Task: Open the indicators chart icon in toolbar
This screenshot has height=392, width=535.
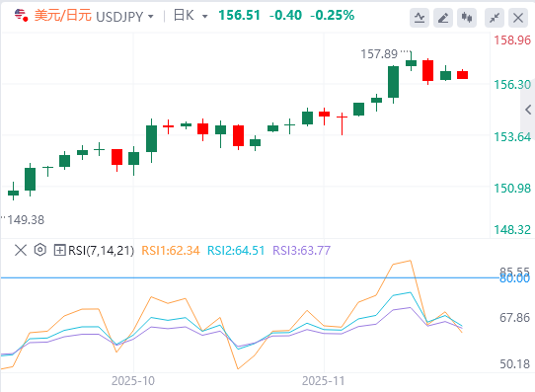Action: pos(420,18)
